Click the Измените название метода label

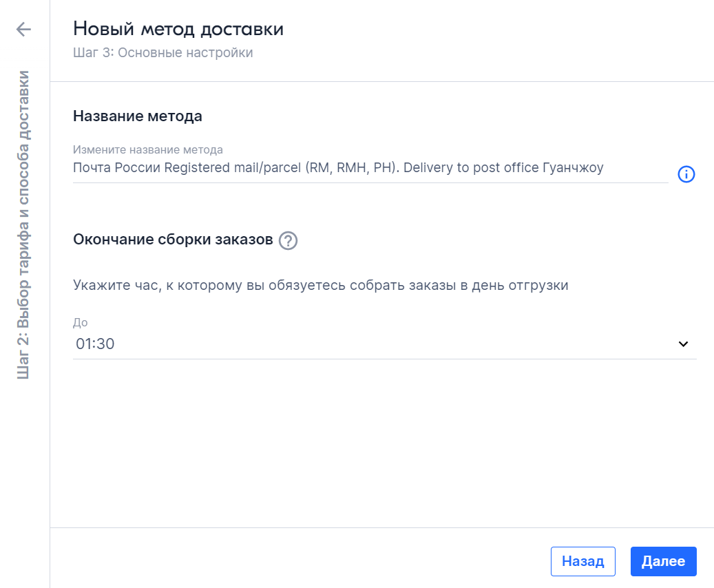[x=148, y=150]
